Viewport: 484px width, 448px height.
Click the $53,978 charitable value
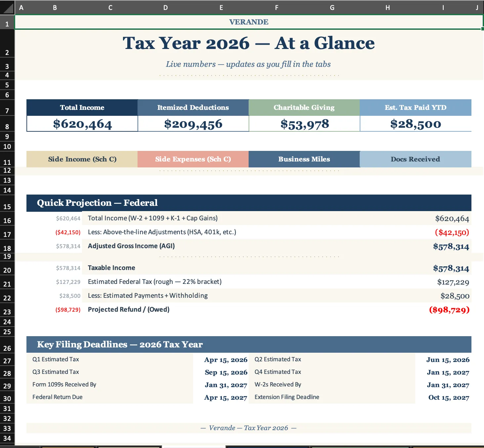(x=304, y=124)
